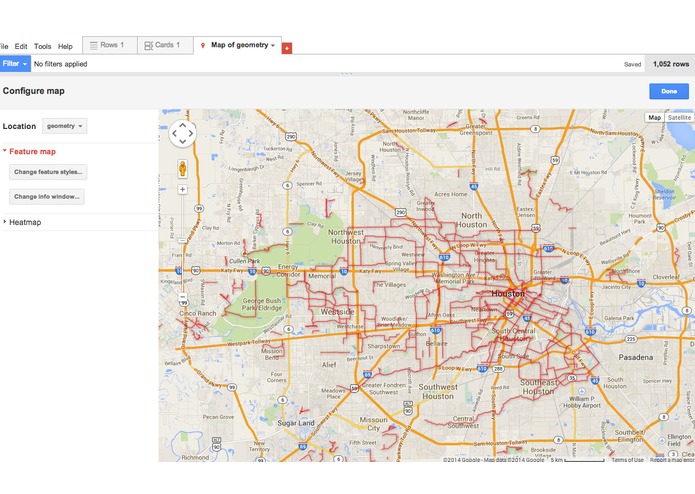This screenshot has width=695, height=494.
Task: Click Change feature styles button
Action: pyautogui.click(x=48, y=172)
